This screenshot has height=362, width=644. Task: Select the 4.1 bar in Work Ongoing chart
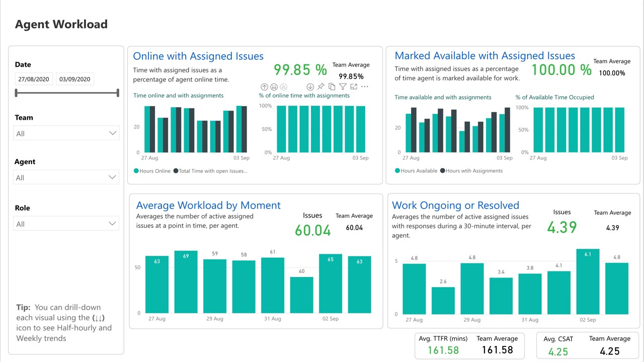[559, 293]
